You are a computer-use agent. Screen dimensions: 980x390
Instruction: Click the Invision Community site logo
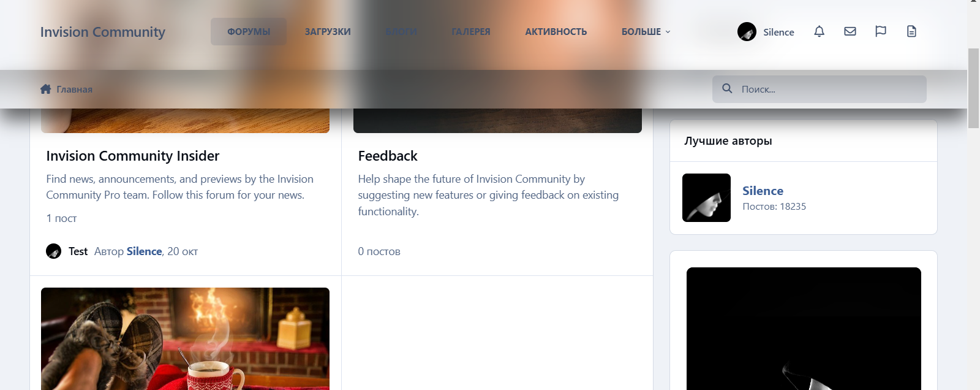[103, 32]
